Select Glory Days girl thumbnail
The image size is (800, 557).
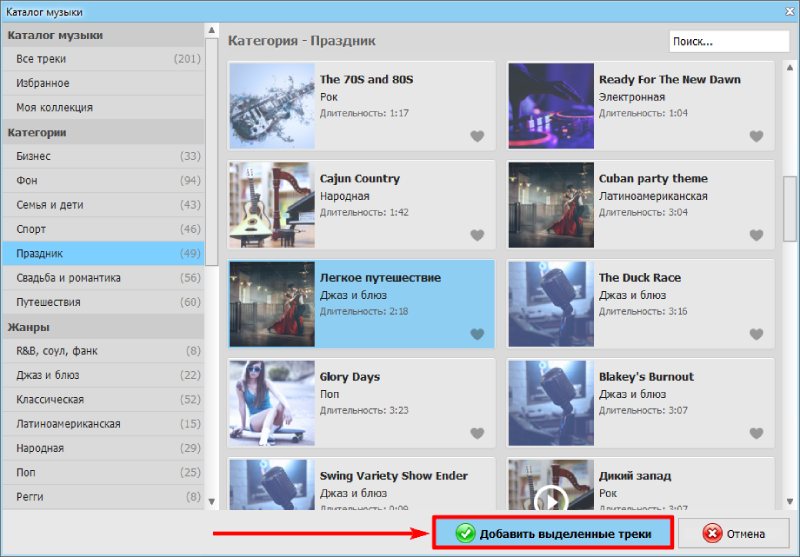272,402
